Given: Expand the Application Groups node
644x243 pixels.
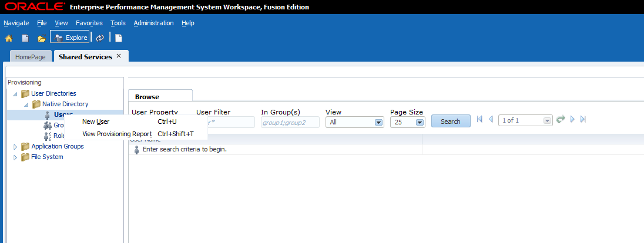Looking at the screenshot, I should (15, 147).
